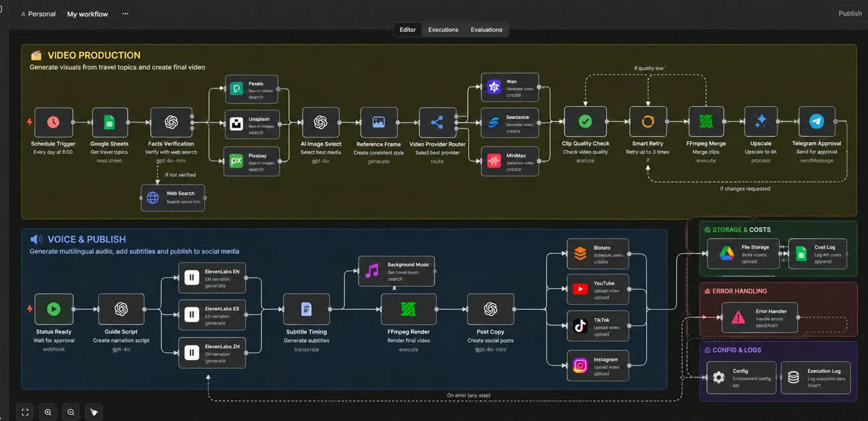Click the ElevenLabs ZH narration node
868x421 pixels.
(212, 352)
